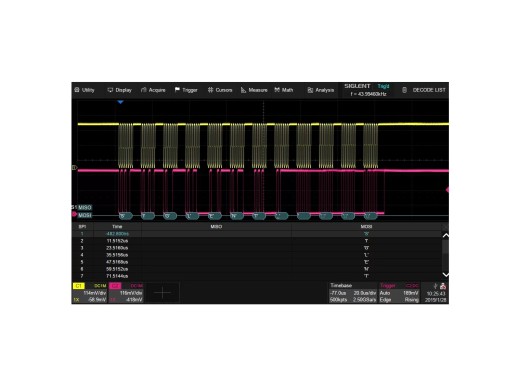The width and height of the screenshot is (520, 380).
Task: Click the MOSI column header
Action: 366,227
